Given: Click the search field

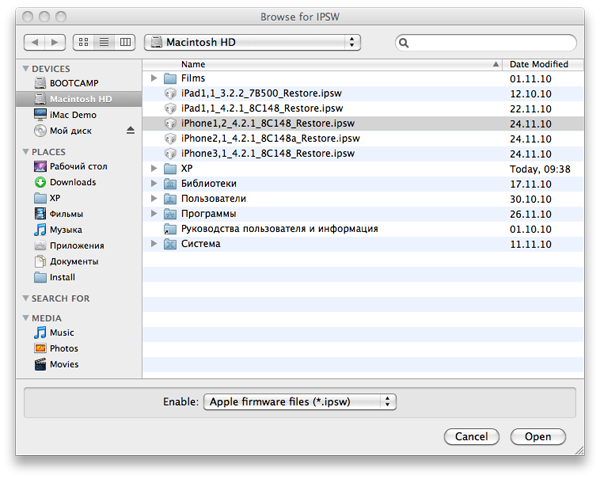Looking at the screenshot, I should pos(486,42).
